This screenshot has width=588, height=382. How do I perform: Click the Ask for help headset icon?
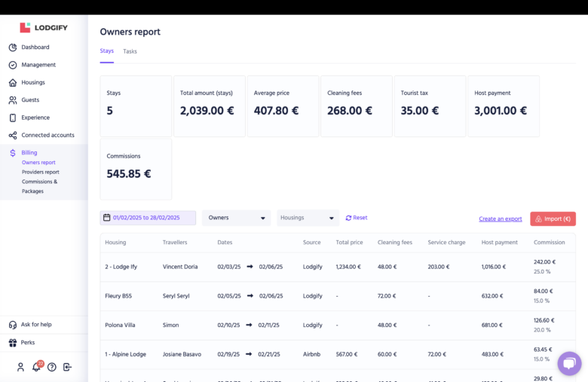tap(13, 325)
